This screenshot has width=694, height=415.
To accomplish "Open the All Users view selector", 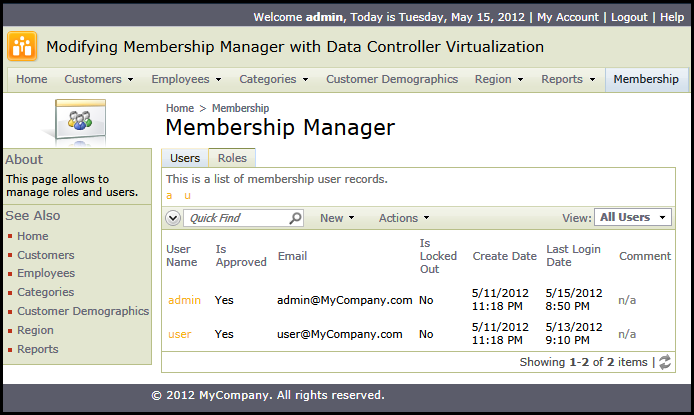I will [632, 217].
